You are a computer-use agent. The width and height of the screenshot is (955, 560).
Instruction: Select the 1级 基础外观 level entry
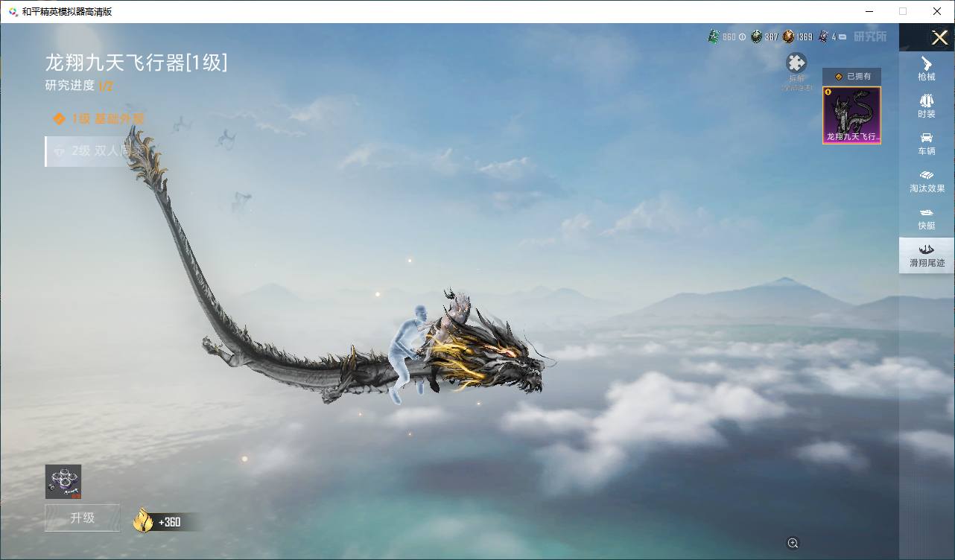99,118
